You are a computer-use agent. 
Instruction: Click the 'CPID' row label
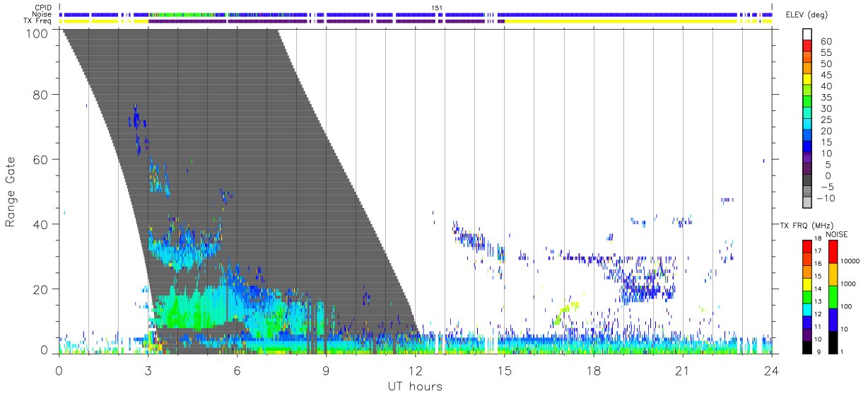tap(43, 8)
